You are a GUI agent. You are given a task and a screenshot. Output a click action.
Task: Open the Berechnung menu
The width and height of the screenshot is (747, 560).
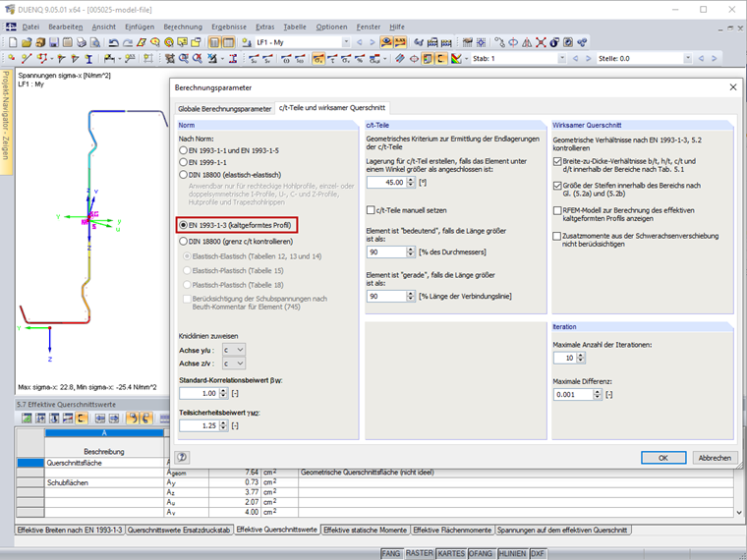point(183,27)
